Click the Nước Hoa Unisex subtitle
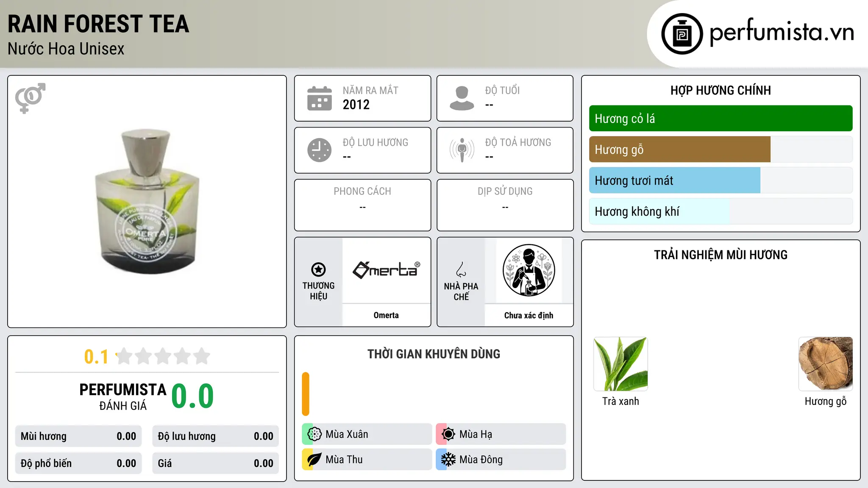The width and height of the screenshot is (868, 488). pyautogui.click(x=66, y=49)
